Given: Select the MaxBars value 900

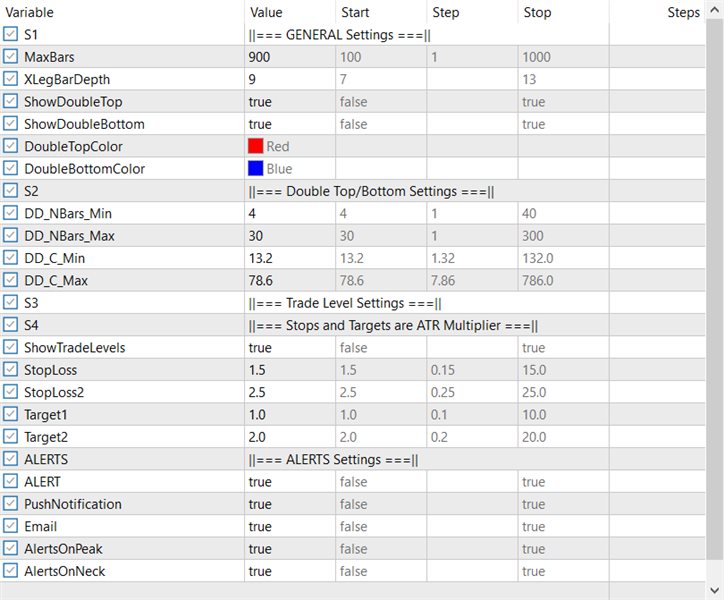Looking at the screenshot, I should point(259,57).
